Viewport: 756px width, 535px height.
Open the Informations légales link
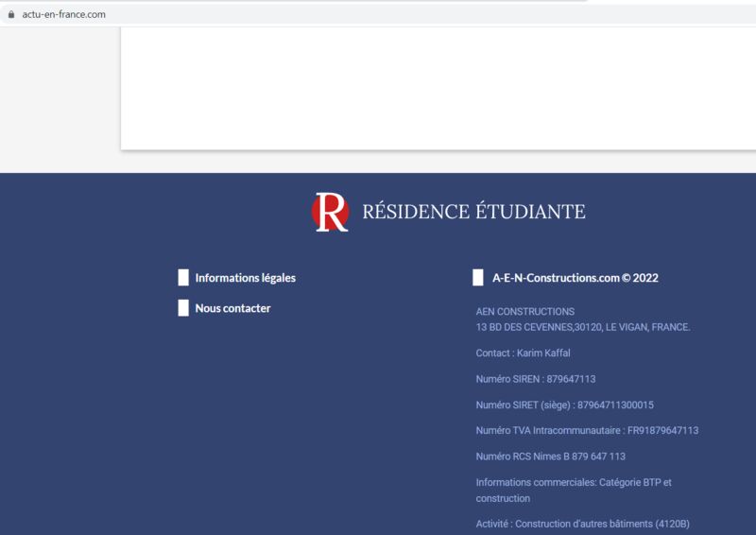click(x=245, y=278)
